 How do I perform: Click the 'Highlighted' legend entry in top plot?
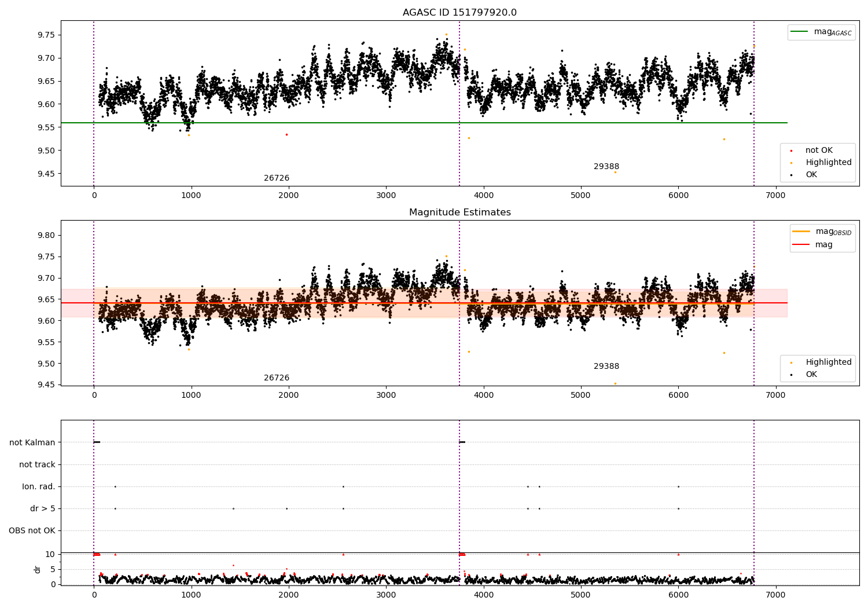coord(821,163)
